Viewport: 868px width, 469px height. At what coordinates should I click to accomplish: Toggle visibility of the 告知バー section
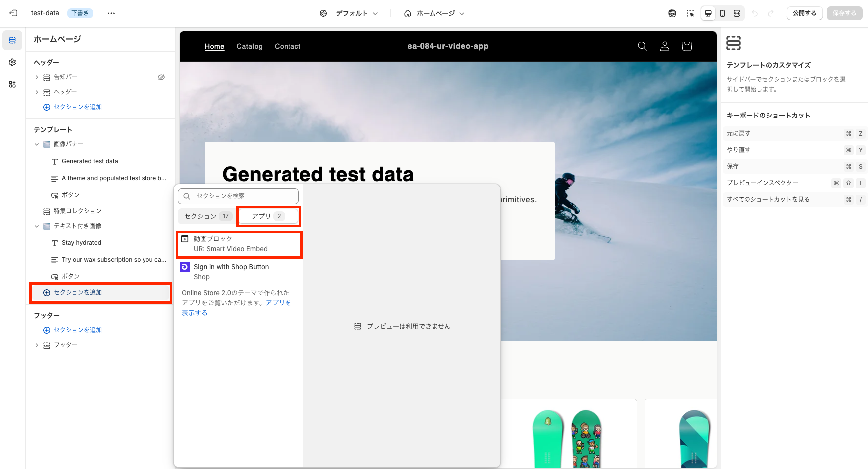coord(161,77)
